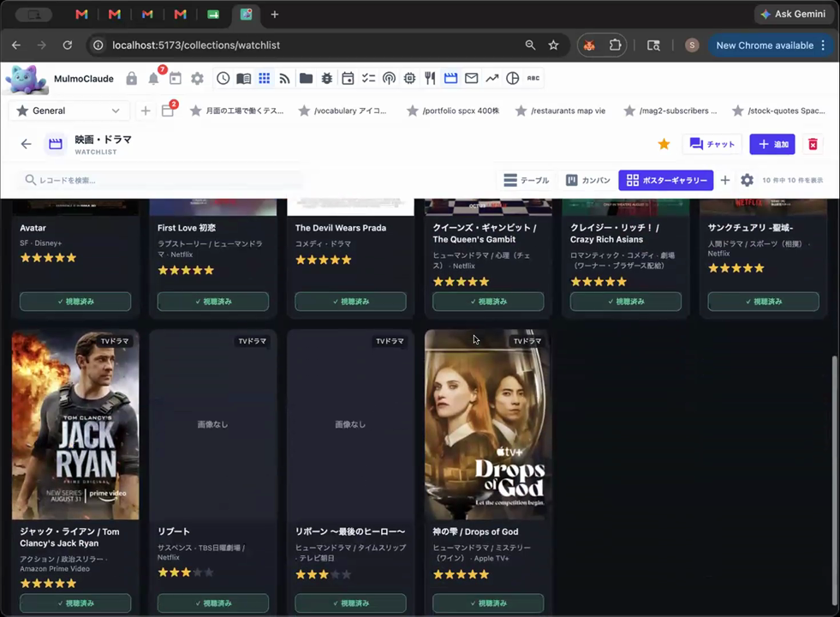Screen dimensions: 840x617
Task: Open the RSS feed icon
Action: pyautogui.click(x=284, y=78)
